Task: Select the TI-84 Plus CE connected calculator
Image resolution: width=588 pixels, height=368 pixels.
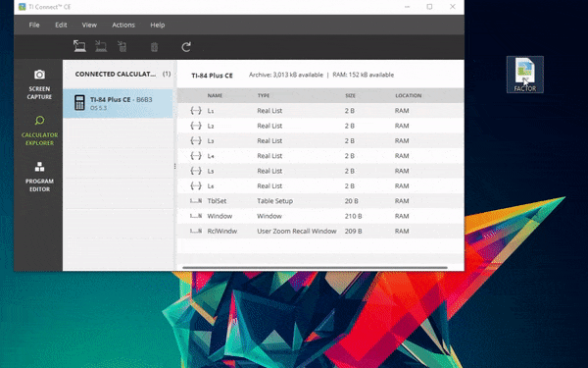Action: [118, 103]
